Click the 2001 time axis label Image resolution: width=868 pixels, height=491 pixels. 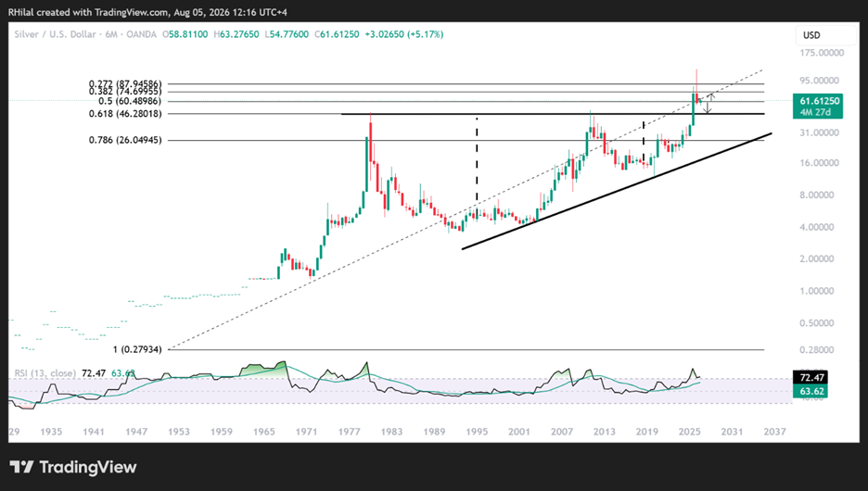pyautogui.click(x=519, y=432)
